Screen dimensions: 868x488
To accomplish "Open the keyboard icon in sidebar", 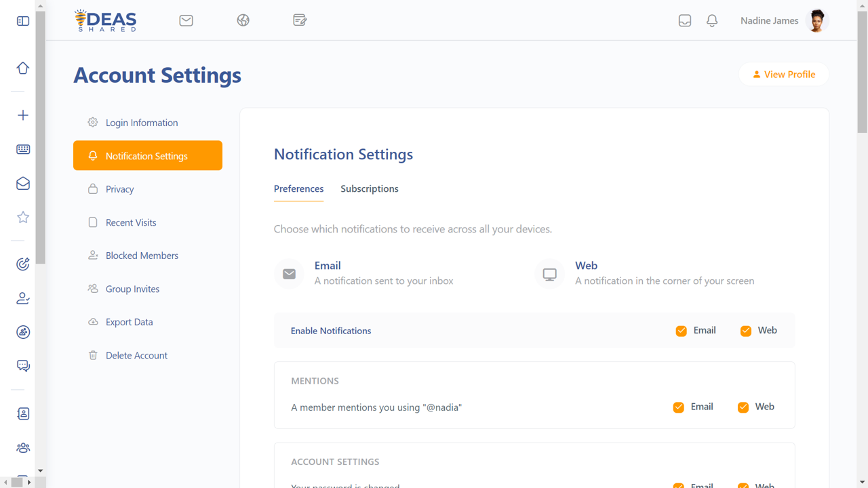I will click(23, 149).
